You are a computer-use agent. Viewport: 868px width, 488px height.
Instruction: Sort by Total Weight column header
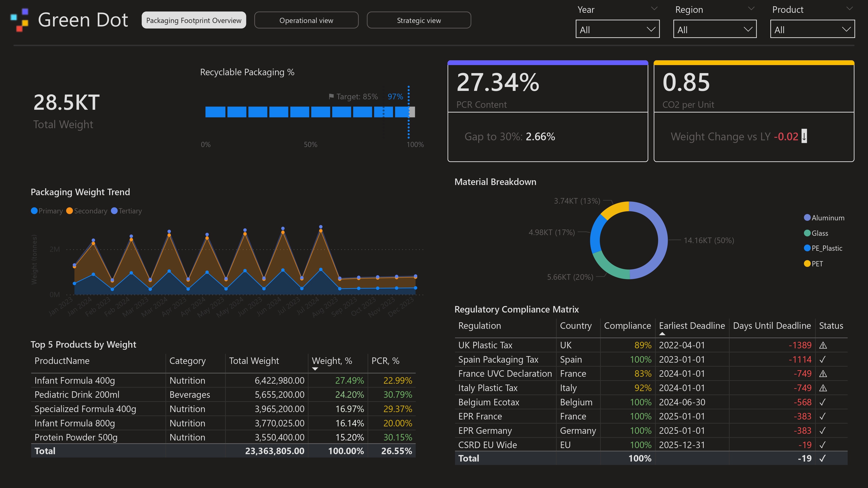click(x=254, y=361)
